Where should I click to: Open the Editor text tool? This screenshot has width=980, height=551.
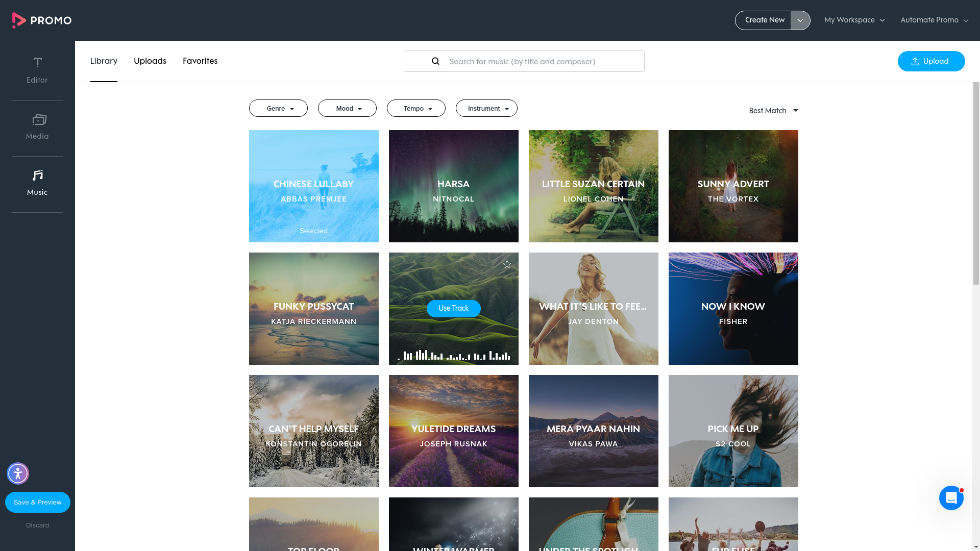pos(37,70)
